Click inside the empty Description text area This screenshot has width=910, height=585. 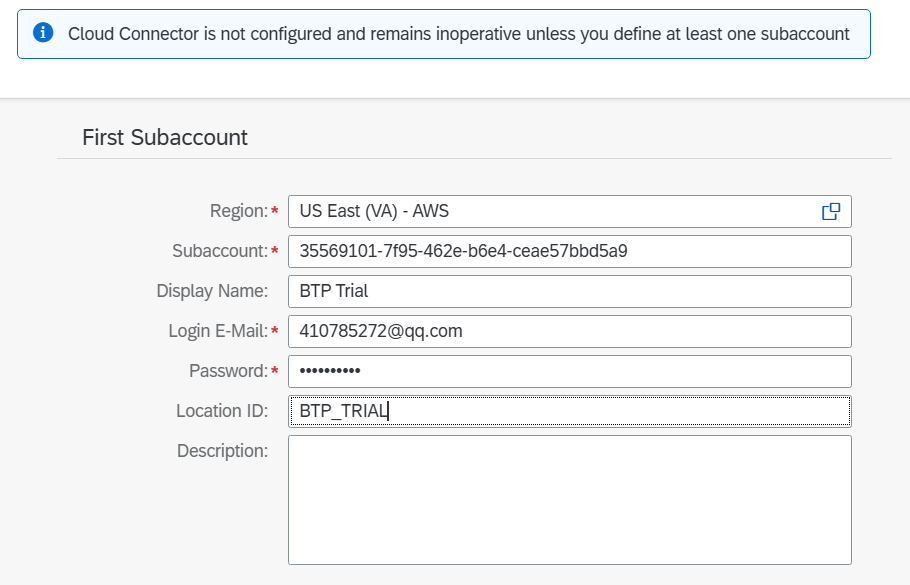click(x=569, y=500)
